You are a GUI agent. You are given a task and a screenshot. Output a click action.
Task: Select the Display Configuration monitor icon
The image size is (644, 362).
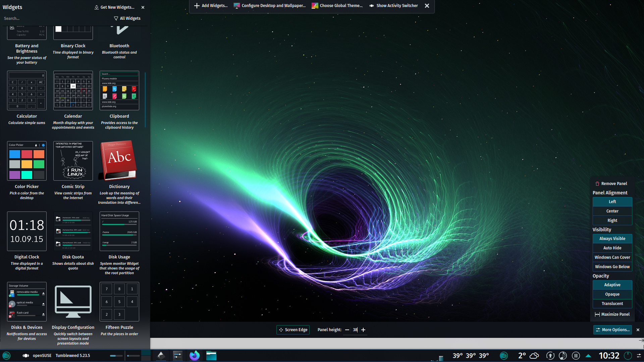click(x=73, y=302)
